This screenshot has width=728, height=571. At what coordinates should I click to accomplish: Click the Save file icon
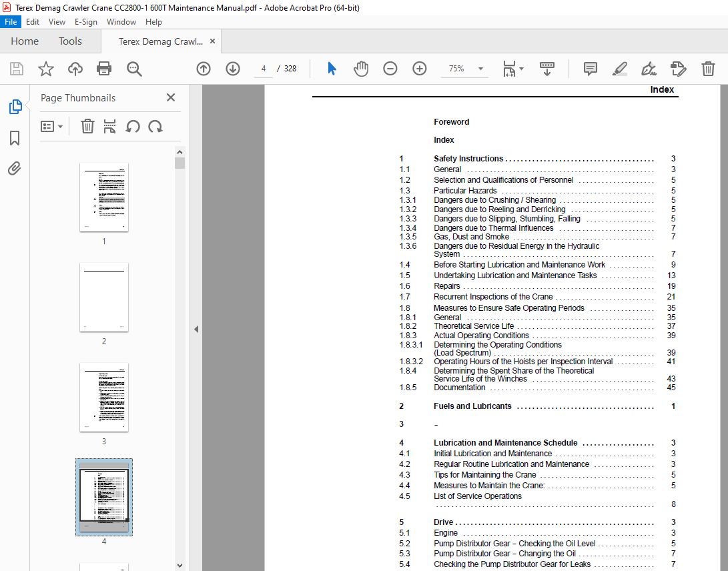click(x=17, y=69)
